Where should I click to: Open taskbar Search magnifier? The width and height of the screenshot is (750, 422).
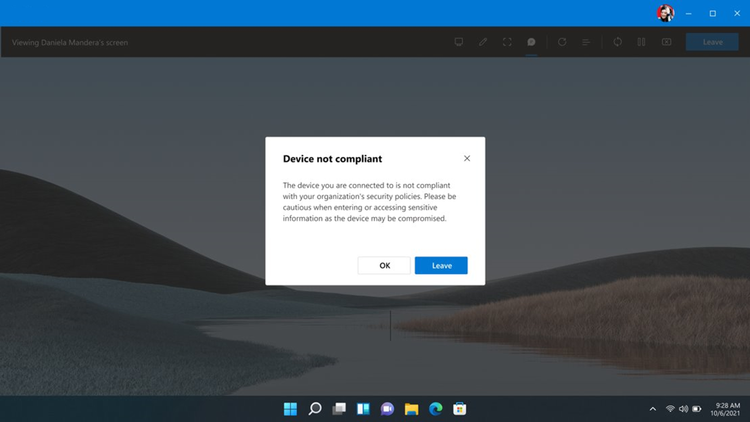(315, 409)
